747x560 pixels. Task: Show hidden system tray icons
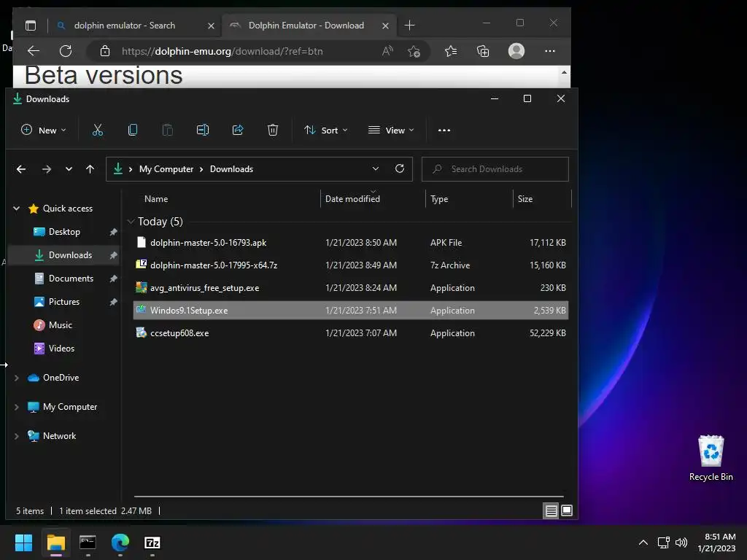[x=643, y=542]
